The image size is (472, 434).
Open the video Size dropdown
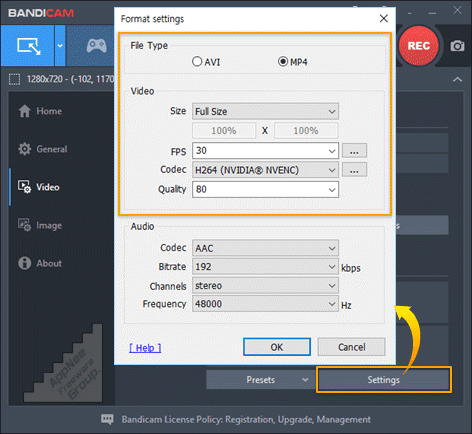point(265,111)
